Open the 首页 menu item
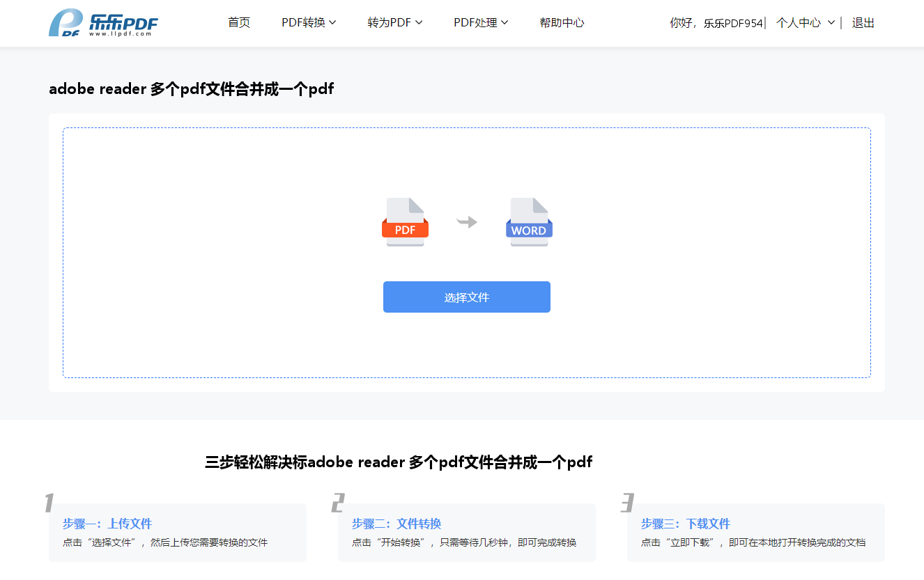This screenshot has height=580, width=924. click(239, 23)
